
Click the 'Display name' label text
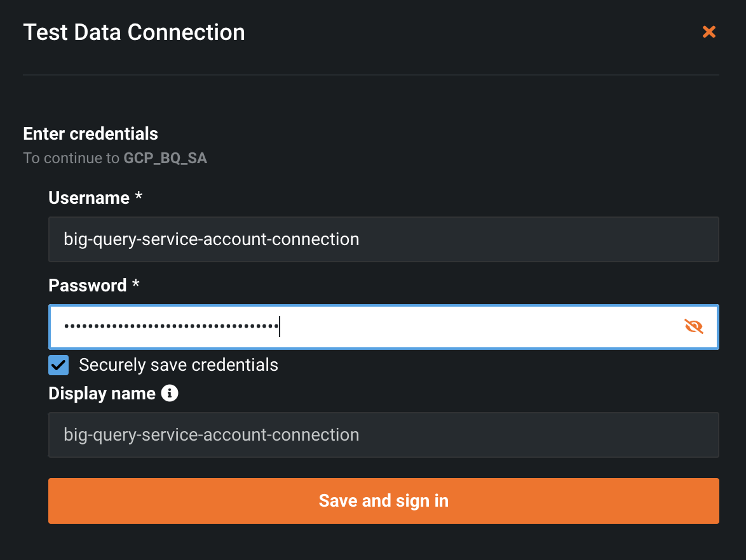coord(102,394)
